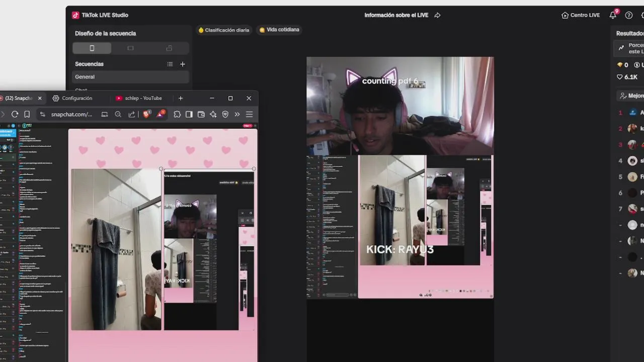The image size is (644, 362).
Task: Select the counting pdf 6 text overlay
Action: click(x=390, y=81)
